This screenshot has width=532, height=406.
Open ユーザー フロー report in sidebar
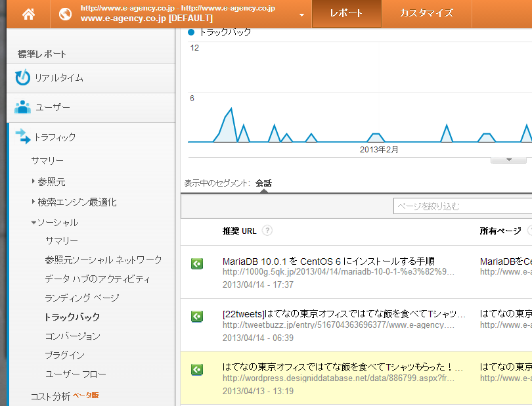76,374
